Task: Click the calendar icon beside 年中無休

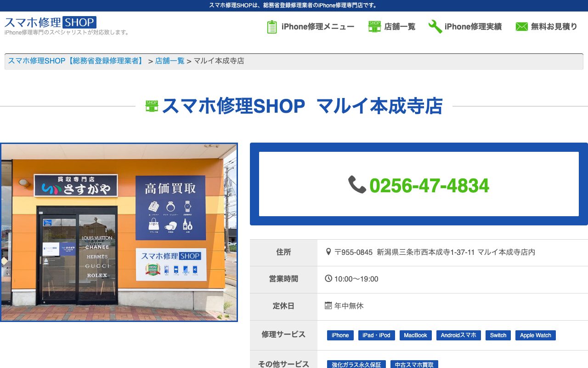Action: pos(328,305)
